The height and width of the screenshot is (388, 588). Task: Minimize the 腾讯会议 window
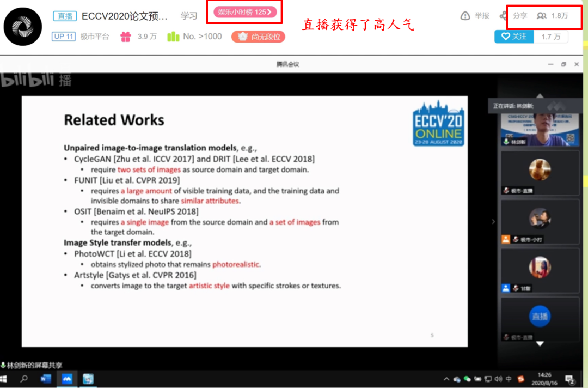pyautogui.click(x=550, y=64)
